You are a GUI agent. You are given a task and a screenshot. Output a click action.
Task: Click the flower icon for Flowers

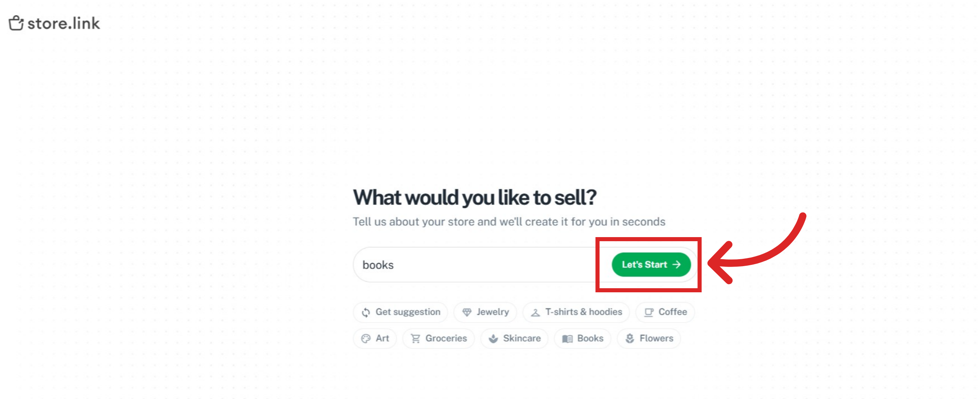pyautogui.click(x=630, y=338)
